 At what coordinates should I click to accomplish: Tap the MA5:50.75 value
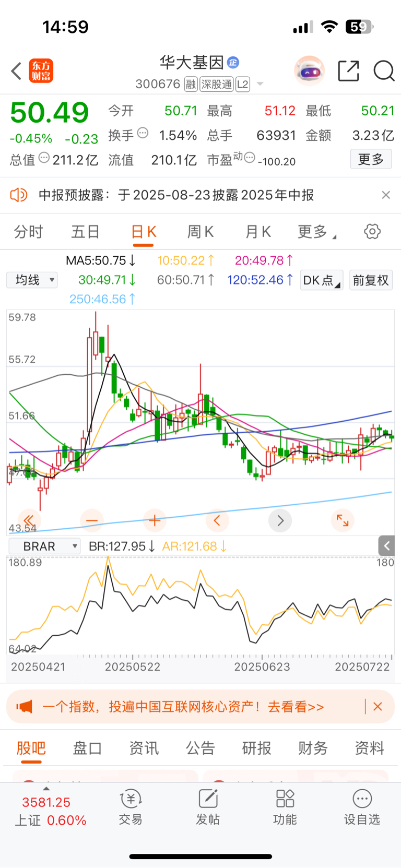pos(101,260)
